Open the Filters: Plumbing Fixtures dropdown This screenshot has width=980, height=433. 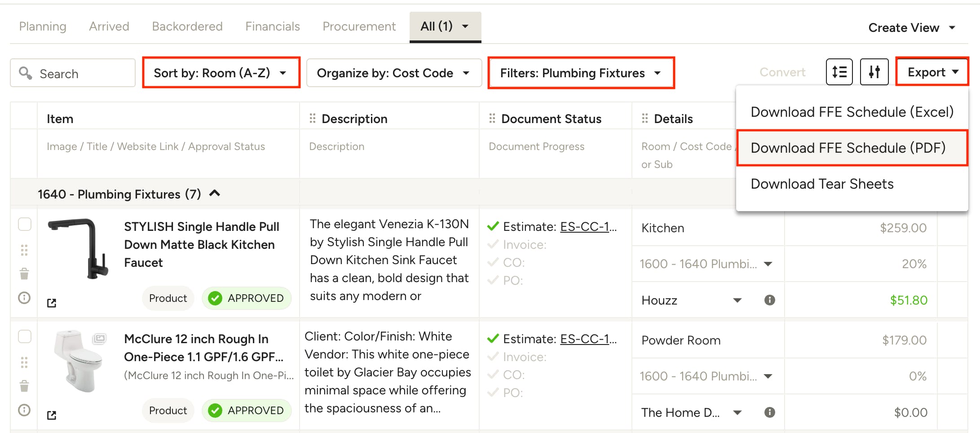pos(581,73)
